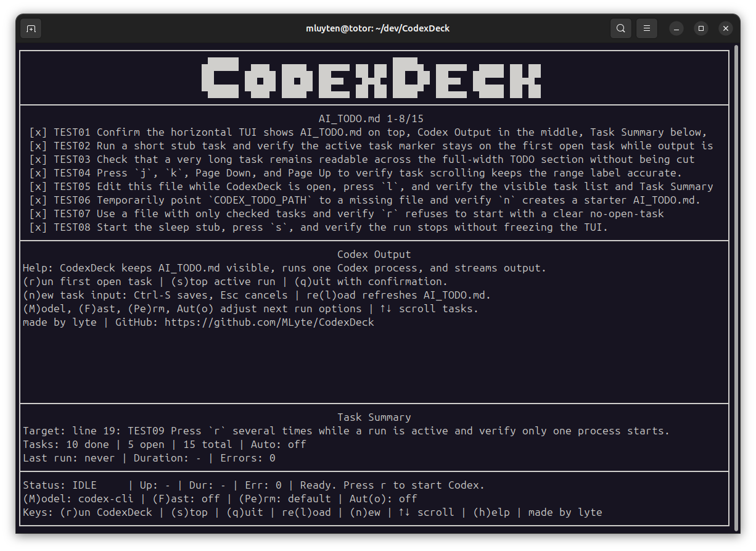Click the Status: IDLE indicator
The width and height of the screenshot is (756, 551).
60,485
